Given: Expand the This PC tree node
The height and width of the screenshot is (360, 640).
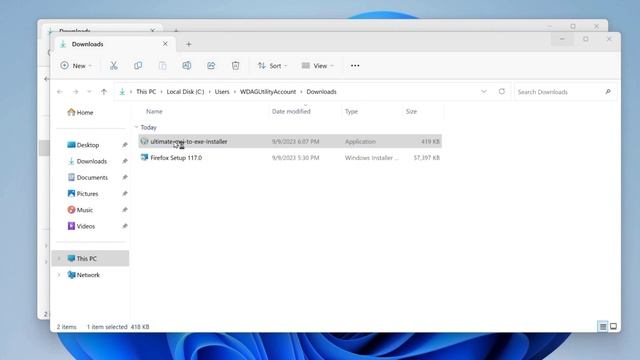Looking at the screenshot, I should (x=59, y=258).
